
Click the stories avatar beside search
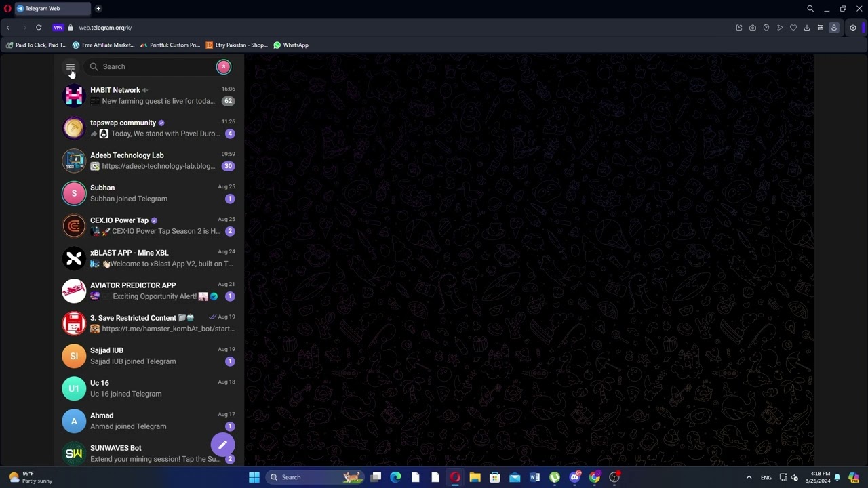[224, 66]
